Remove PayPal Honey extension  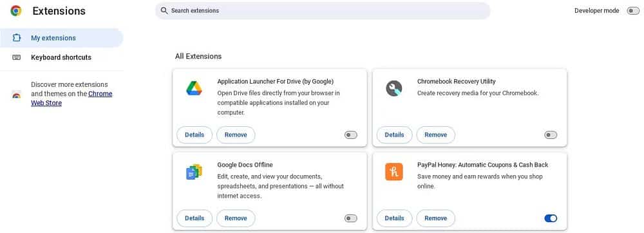pyautogui.click(x=436, y=218)
